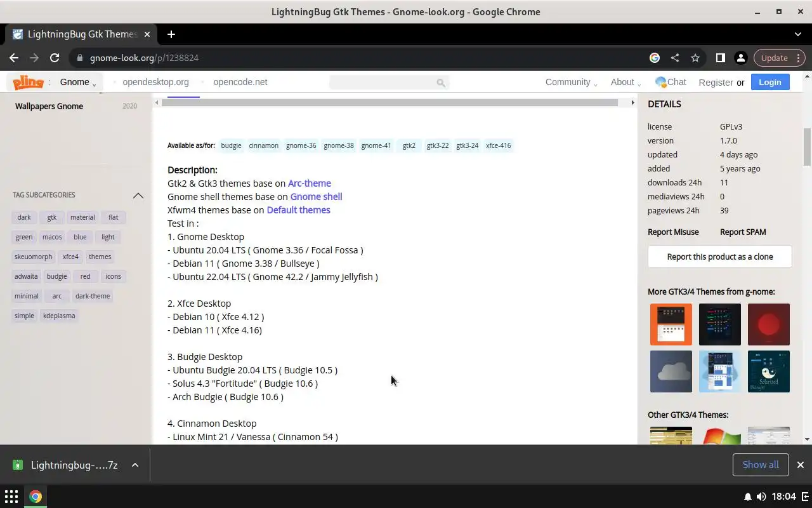Select the material tag
Image resolution: width=812 pixels, height=508 pixels.
point(82,217)
